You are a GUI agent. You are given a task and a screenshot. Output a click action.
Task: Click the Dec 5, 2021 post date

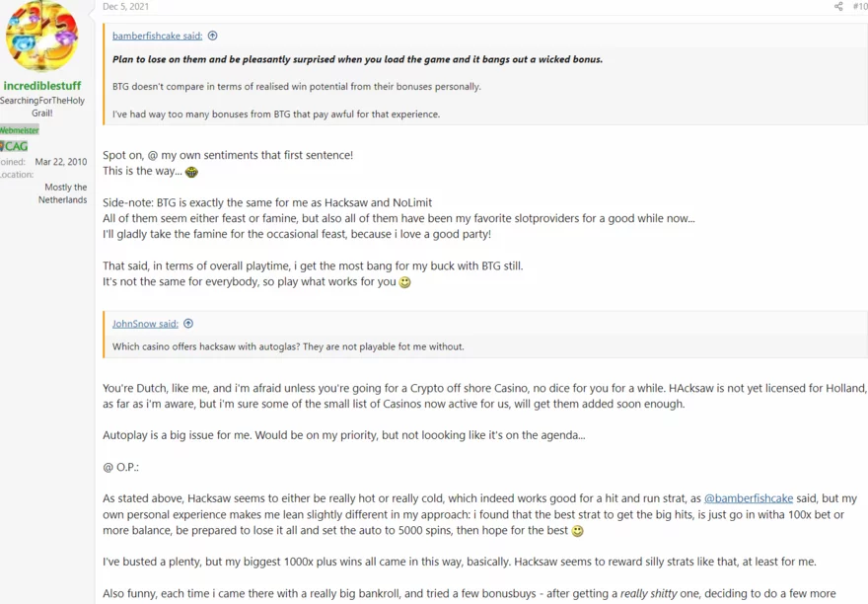point(125,7)
